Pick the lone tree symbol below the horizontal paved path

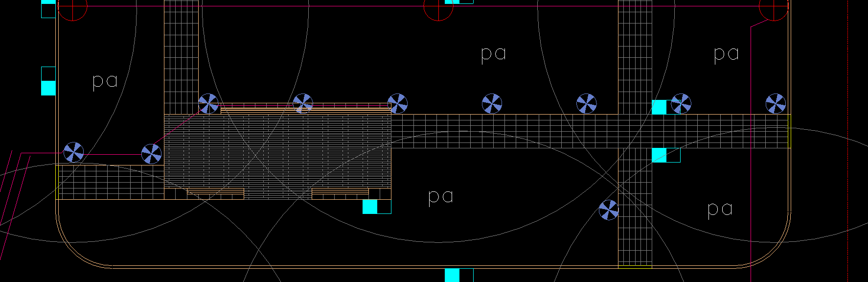[x=609, y=210]
